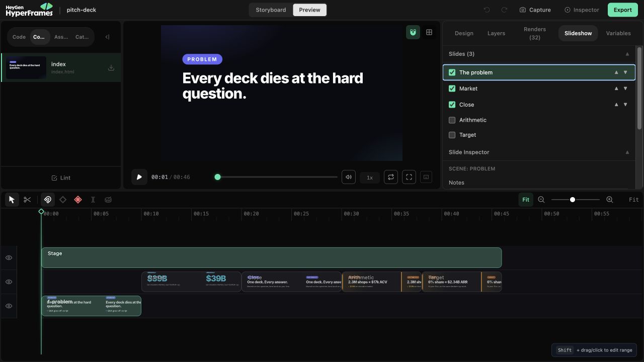Toggle the green Fit timeline button

point(526,200)
